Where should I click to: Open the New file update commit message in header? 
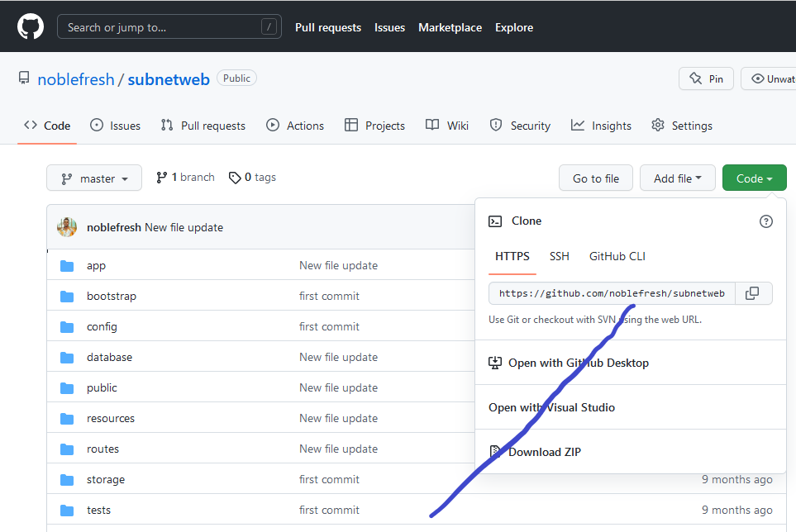coord(184,227)
